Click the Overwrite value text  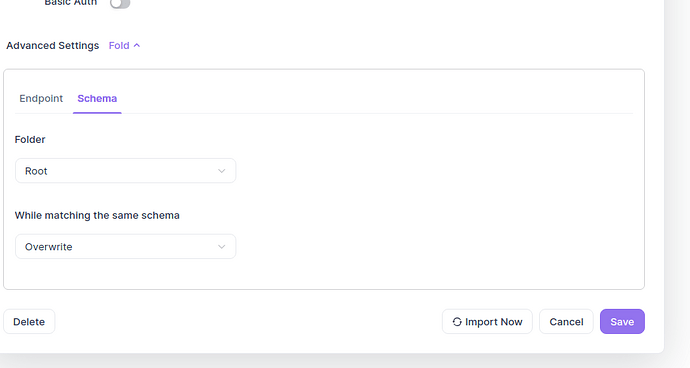48,247
